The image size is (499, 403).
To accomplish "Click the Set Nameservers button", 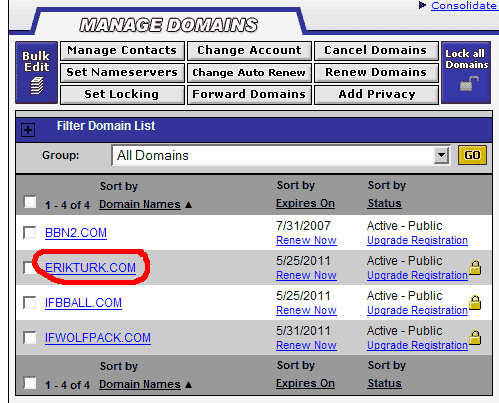I will (122, 73).
